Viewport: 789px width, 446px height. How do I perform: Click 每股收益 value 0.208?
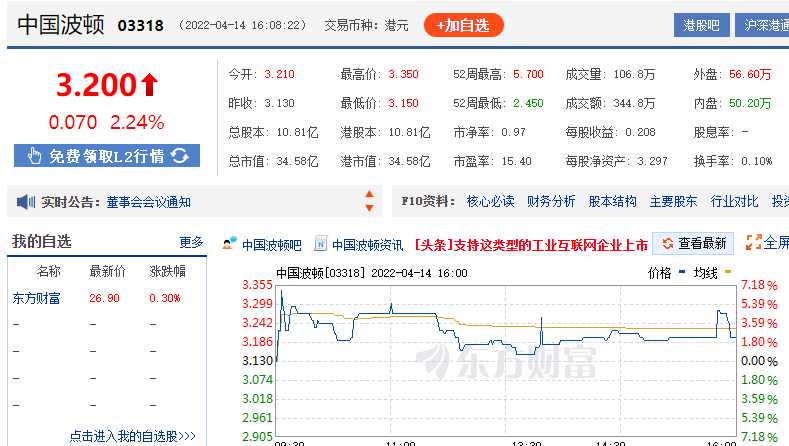tap(641, 132)
